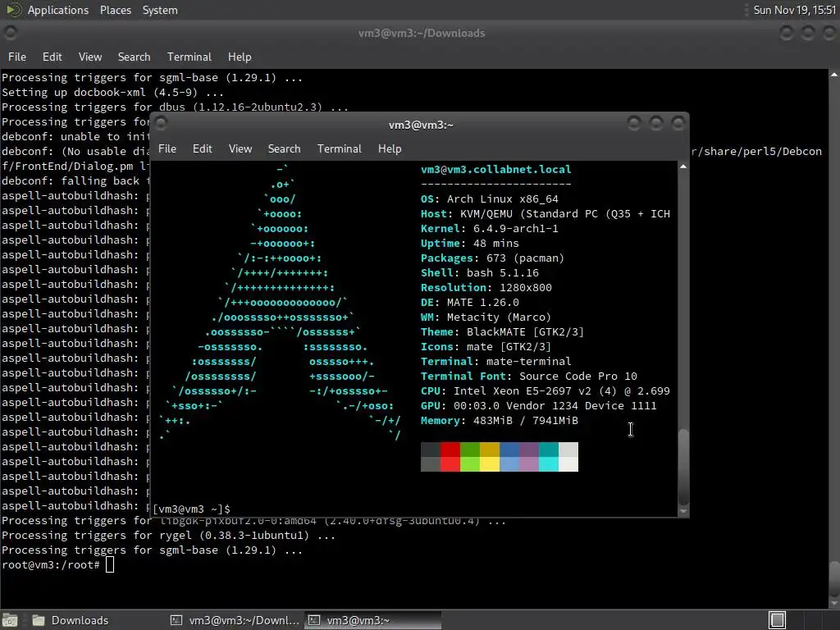Image resolution: width=840 pixels, height=630 pixels.
Task: Click the vm3@vm3:~ window title bar
Action: (421, 125)
